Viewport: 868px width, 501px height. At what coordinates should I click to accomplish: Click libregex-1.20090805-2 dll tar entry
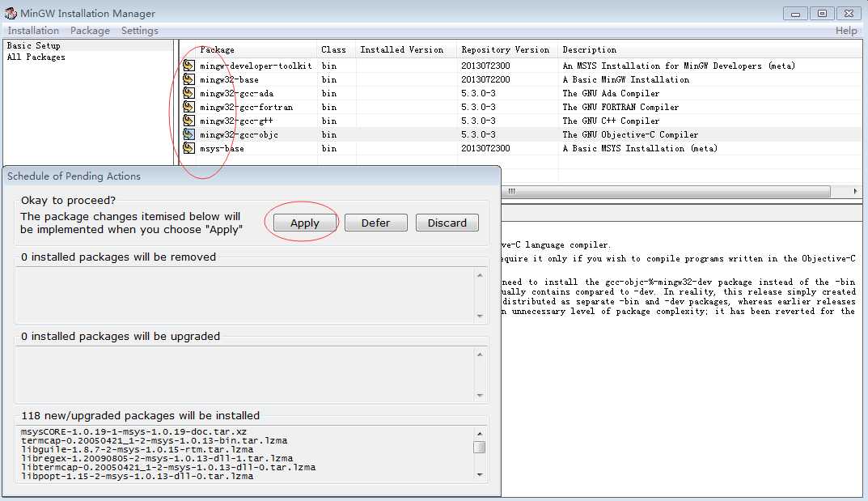(157, 458)
